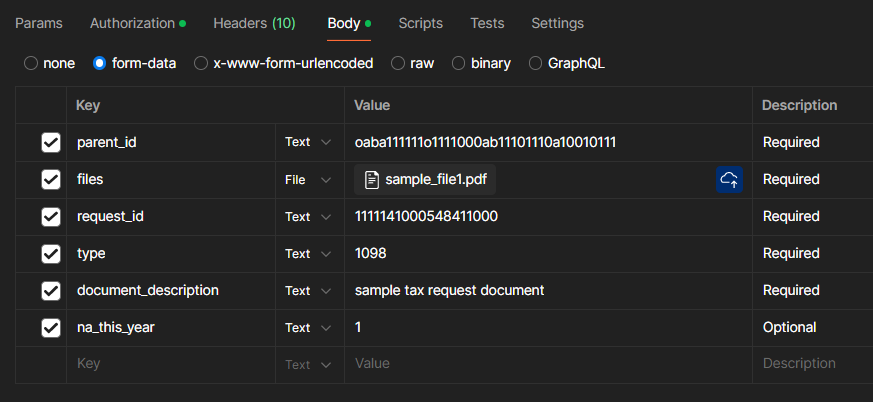Uncheck the files row checkbox
The height and width of the screenshot is (402, 873).
pos(51,179)
